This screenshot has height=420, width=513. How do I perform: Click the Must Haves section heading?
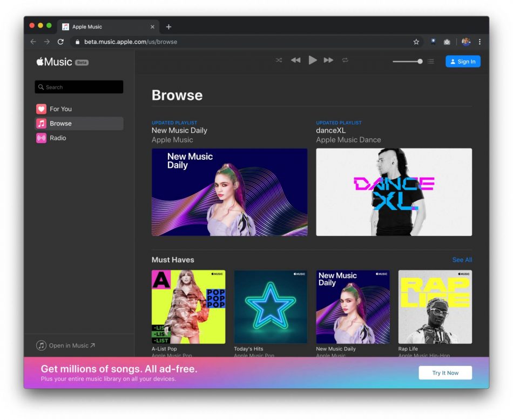[x=173, y=260]
